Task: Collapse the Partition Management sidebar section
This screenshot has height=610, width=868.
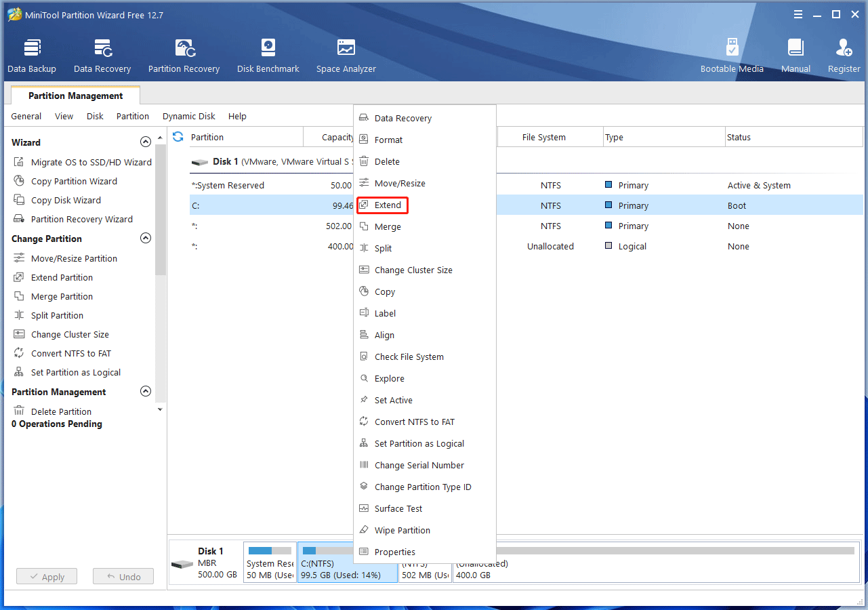Action: [145, 392]
